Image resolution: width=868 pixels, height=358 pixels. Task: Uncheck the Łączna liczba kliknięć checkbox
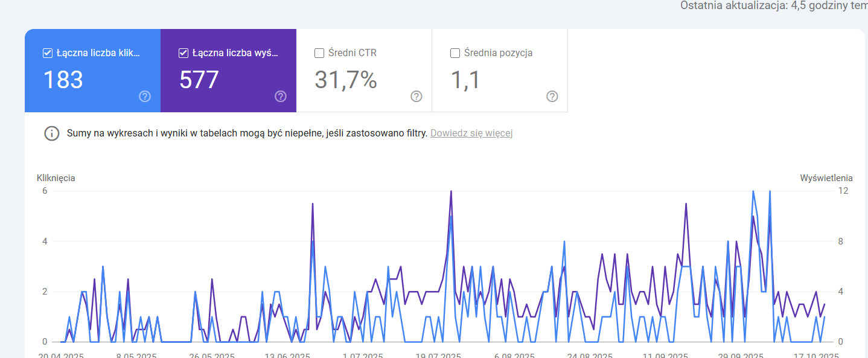pos(48,53)
